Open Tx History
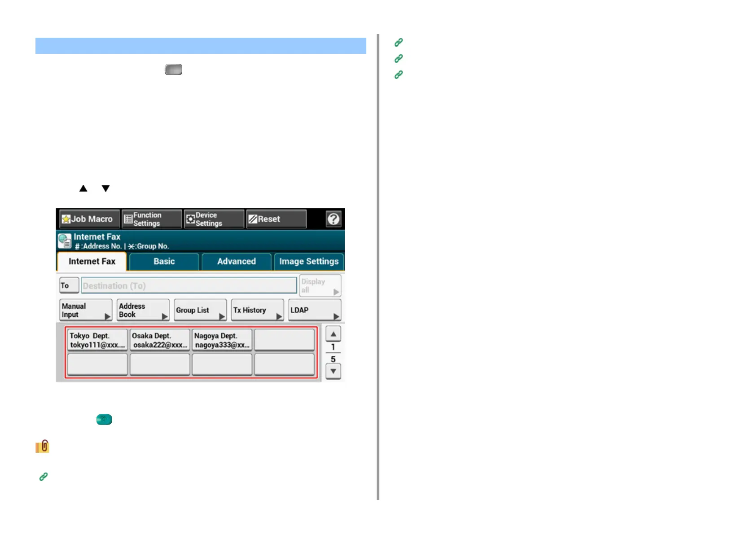Image resolution: width=756 pixels, height=534 pixels. 257,310
